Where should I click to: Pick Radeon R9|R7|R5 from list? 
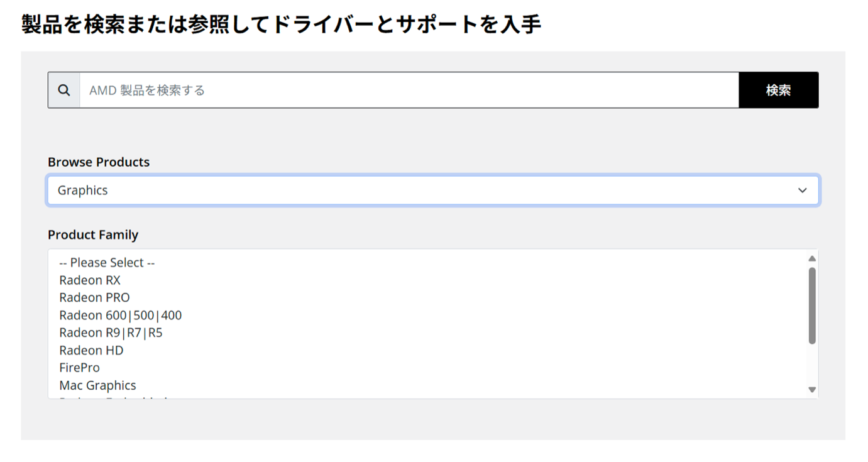coord(111,333)
